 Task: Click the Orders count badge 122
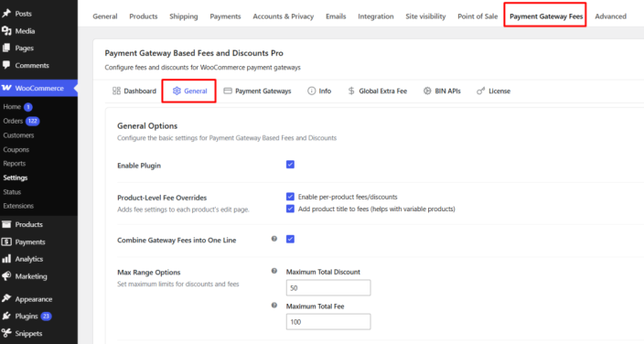coord(32,121)
